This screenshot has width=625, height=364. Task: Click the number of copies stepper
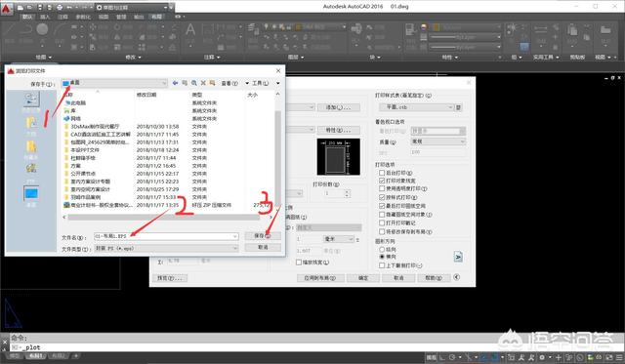[x=347, y=193]
